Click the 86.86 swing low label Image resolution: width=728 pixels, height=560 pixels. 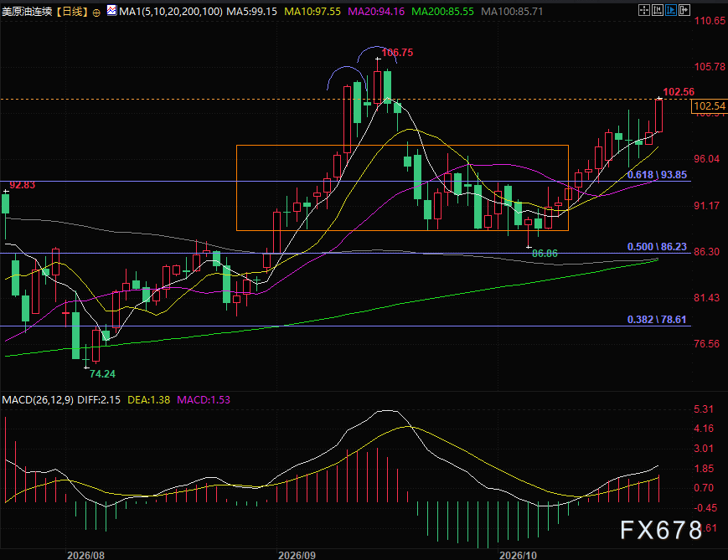545,254
